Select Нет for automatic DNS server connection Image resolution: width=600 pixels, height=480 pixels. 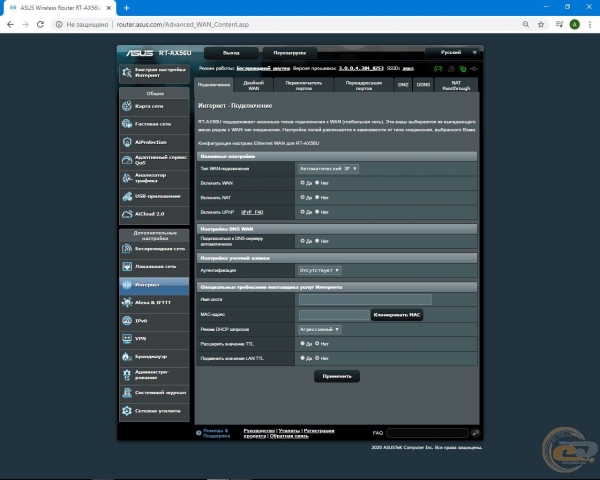click(x=317, y=241)
